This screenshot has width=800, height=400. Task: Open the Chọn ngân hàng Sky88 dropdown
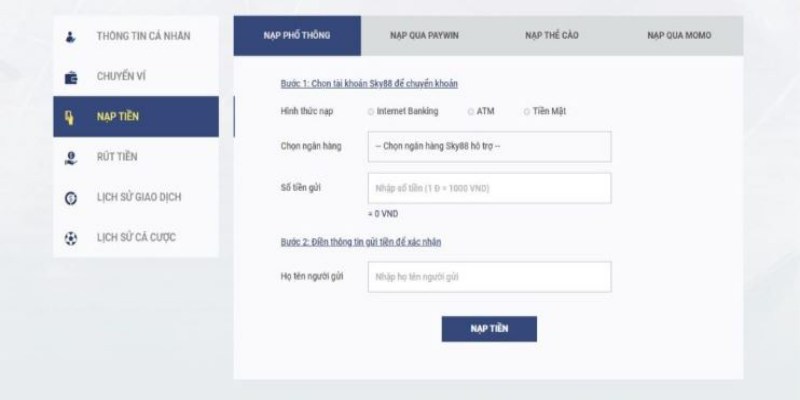coord(489,146)
